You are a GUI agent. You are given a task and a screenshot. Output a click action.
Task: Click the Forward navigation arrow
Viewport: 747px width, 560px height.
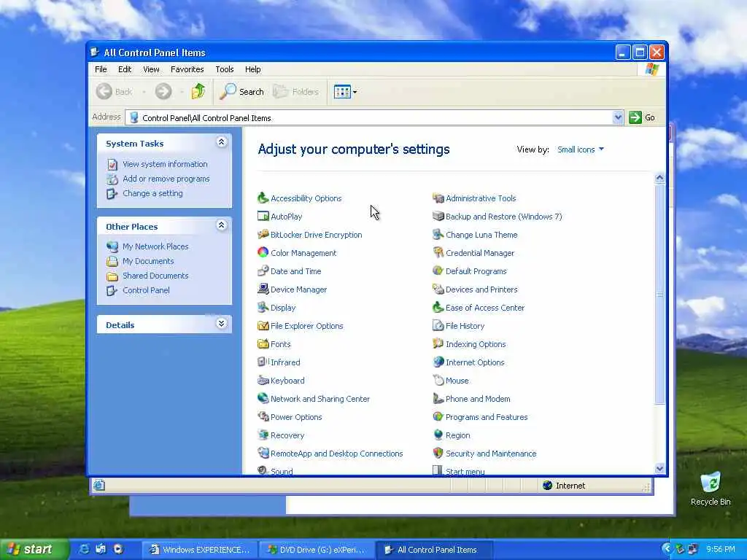coord(163,91)
